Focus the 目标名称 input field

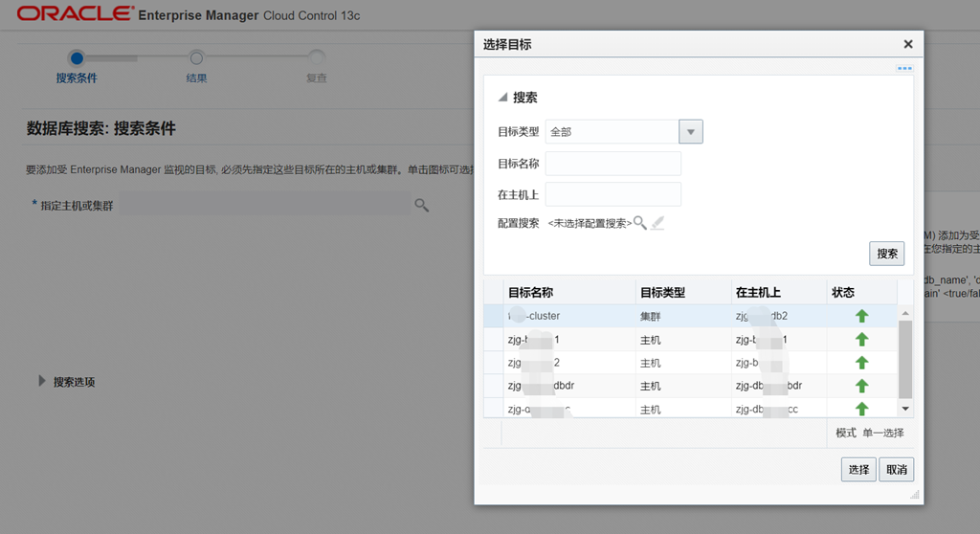(x=613, y=164)
